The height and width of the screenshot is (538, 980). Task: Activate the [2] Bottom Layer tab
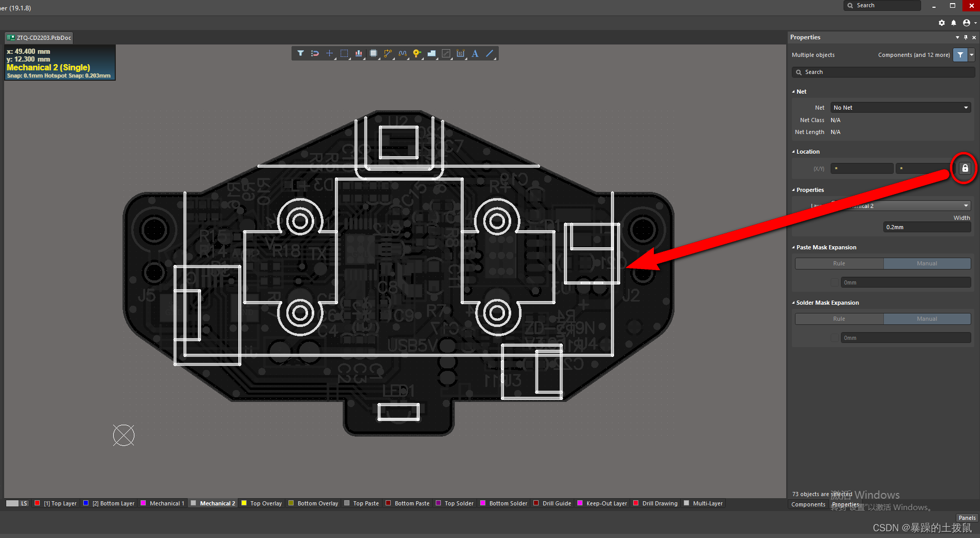(x=109, y=503)
